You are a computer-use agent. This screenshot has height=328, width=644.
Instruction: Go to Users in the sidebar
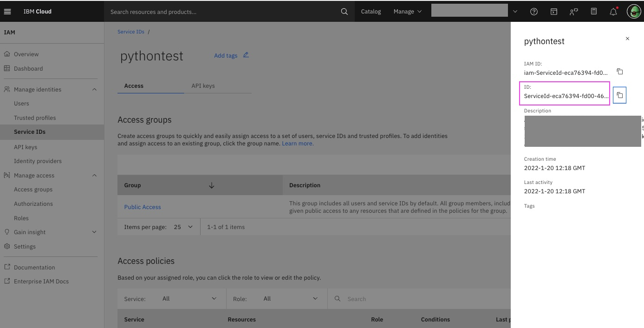[21, 103]
